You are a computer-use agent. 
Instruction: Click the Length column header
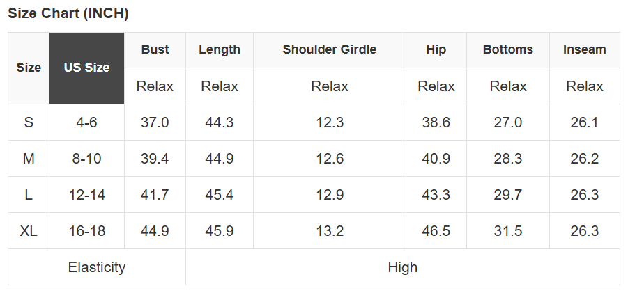pos(220,49)
